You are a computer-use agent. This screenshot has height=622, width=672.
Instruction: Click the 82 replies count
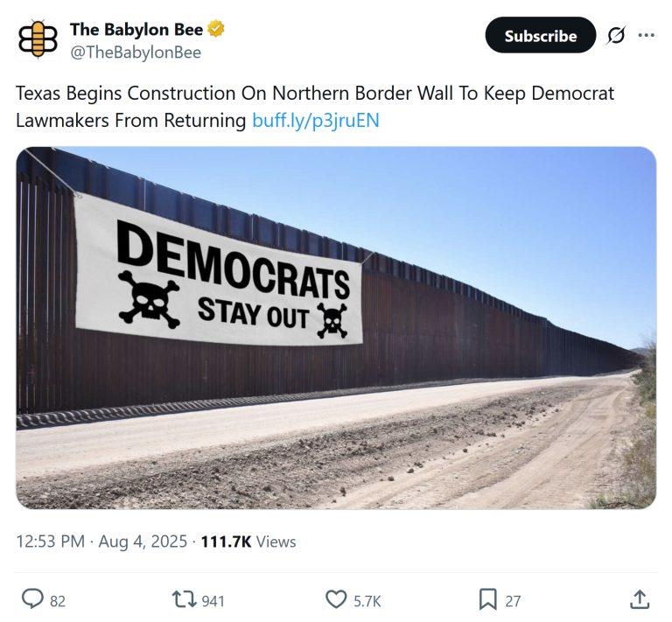[x=58, y=601]
